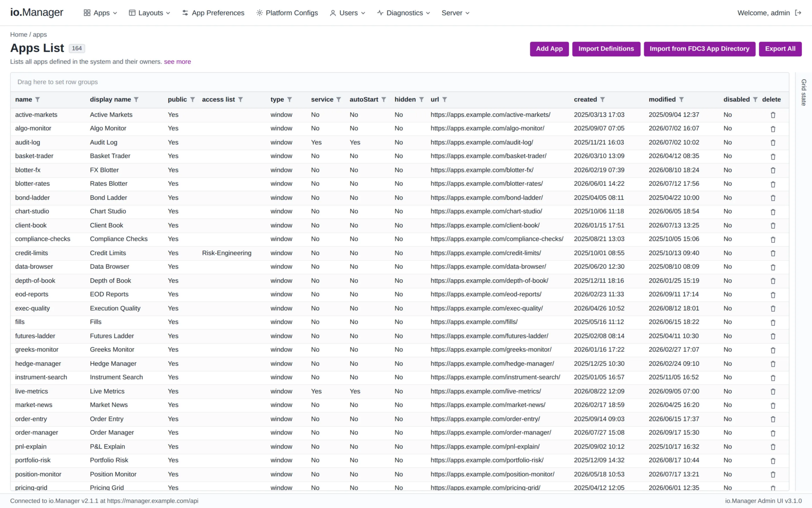Open url column filter icon
812x508 pixels.
pyautogui.click(x=444, y=99)
